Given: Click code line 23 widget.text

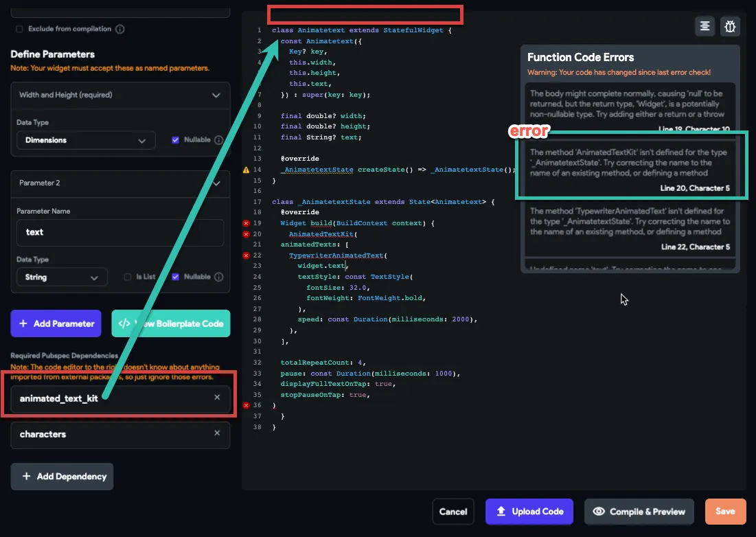Looking at the screenshot, I should point(323,266).
